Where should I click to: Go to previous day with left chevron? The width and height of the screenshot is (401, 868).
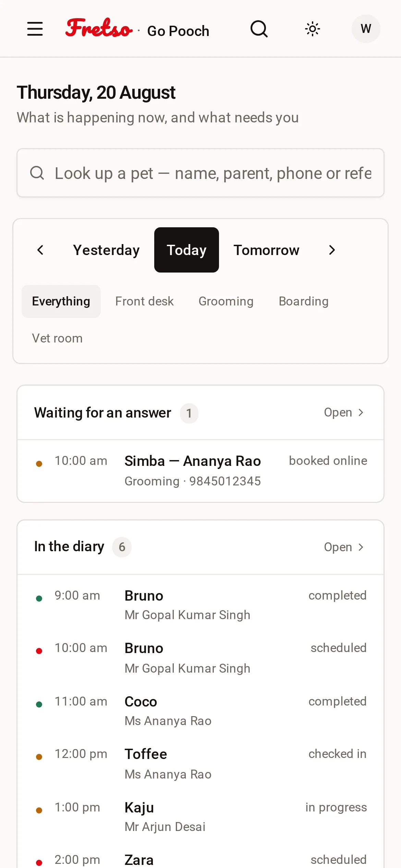click(40, 250)
